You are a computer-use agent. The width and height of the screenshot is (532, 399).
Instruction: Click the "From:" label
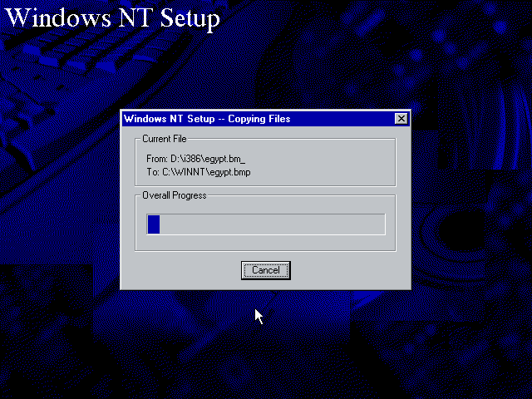[x=156, y=158]
